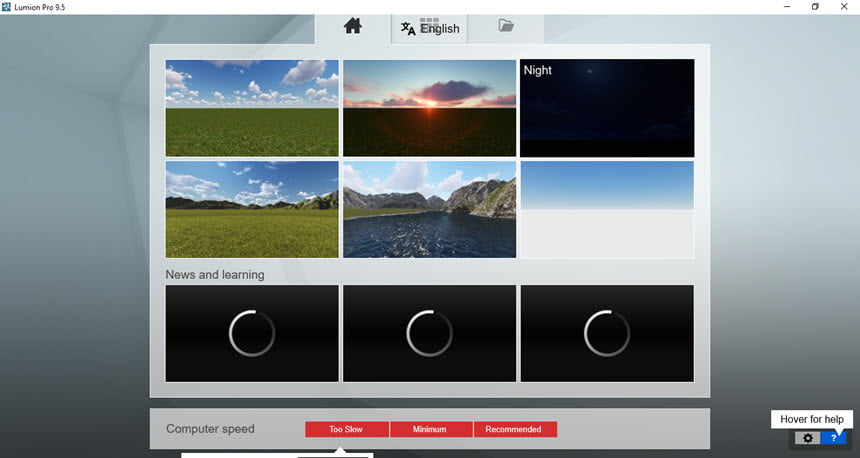Select the grassy hills scene thumbnail

[x=252, y=209]
